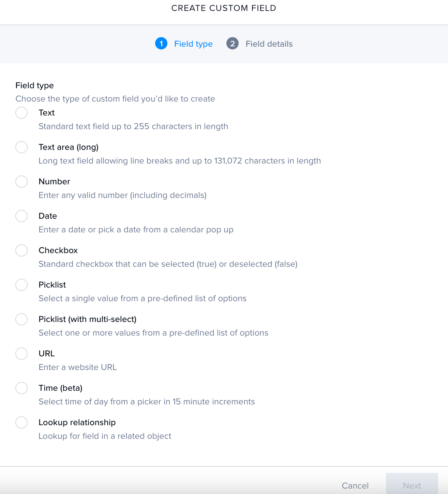Viewport: 448px width, 494px height.
Task: Pick the Lookup relationship radio button
Action: (21, 422)
